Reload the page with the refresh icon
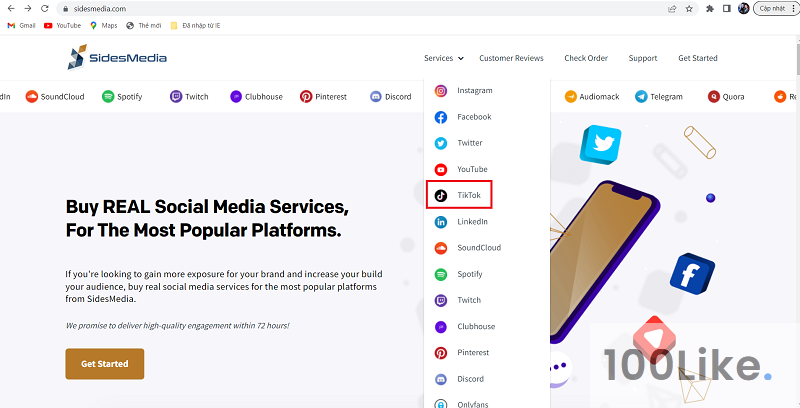This screenshot has height=408, width=800. tap(45, 9)
